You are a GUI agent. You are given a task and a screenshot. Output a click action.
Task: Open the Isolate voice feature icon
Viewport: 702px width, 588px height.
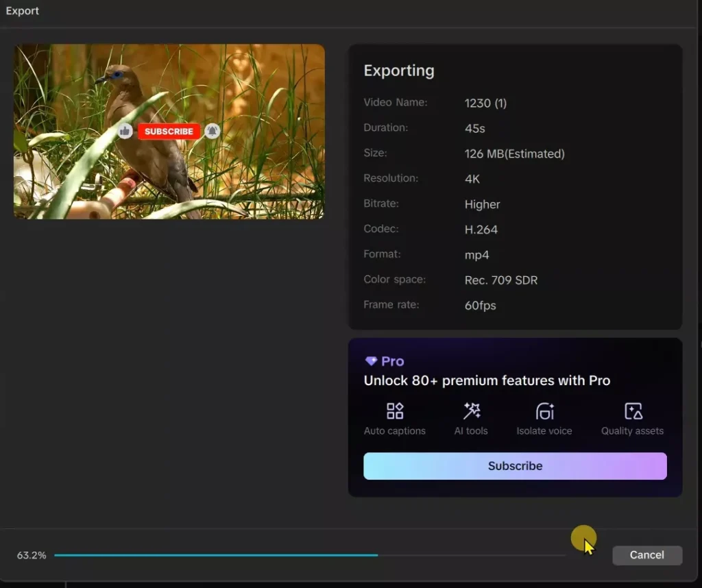(x=544, y=412)
